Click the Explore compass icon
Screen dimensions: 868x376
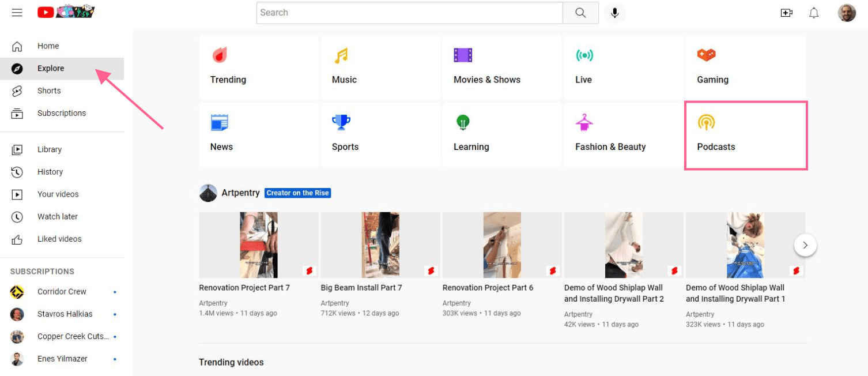pyautogui.click(x=17, y=69)
